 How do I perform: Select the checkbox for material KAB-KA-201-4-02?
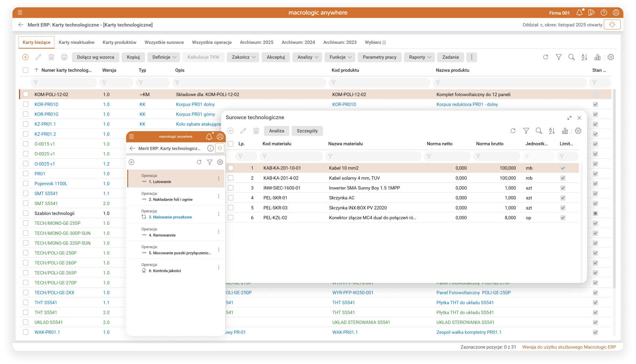[231, 178]
